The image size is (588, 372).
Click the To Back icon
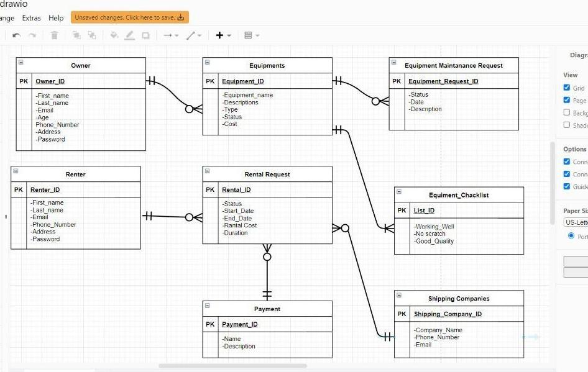pyautogui.click(x=92, y=35)
